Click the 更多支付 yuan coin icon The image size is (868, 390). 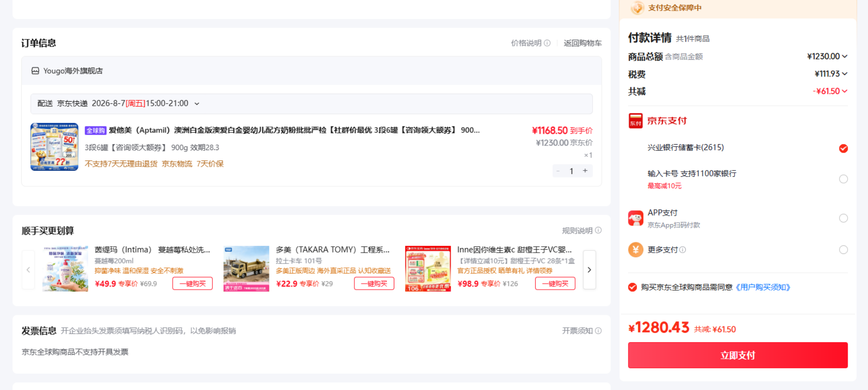click(x=636, y=249)
